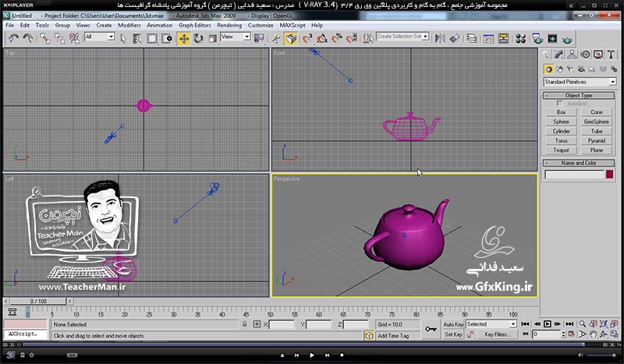Open the Layer Manager
This screenshot has height=364, width=624.
coord(472,39)
